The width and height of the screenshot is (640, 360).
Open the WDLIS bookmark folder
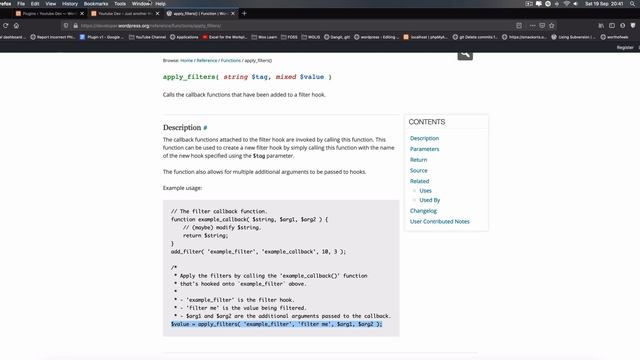[x=311, y=37]
